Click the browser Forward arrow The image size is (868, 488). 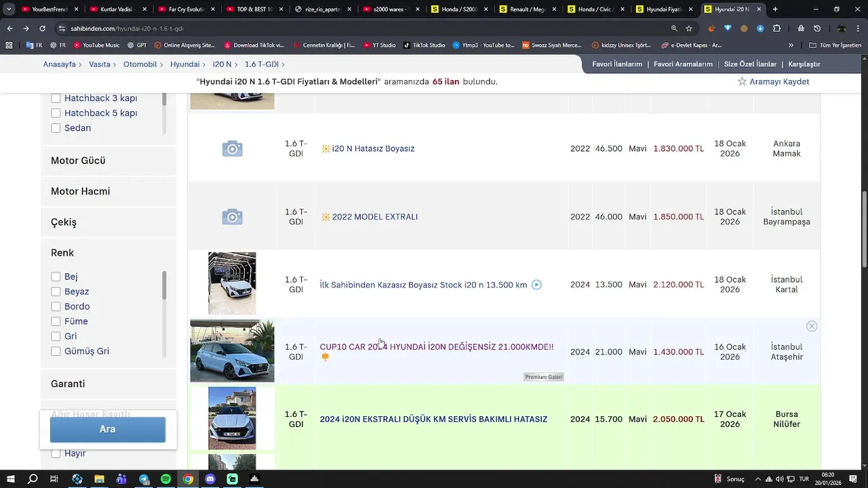[x=26, y=28]
